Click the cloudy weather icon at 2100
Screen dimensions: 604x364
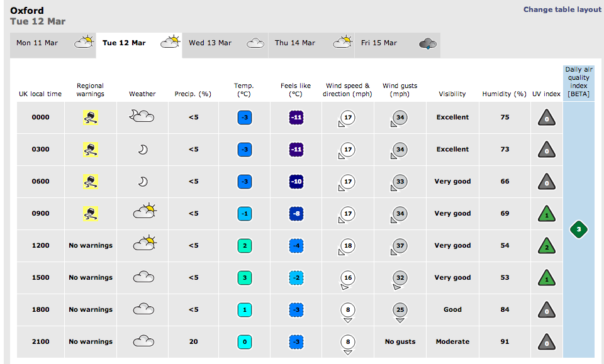tap(143, 341)
